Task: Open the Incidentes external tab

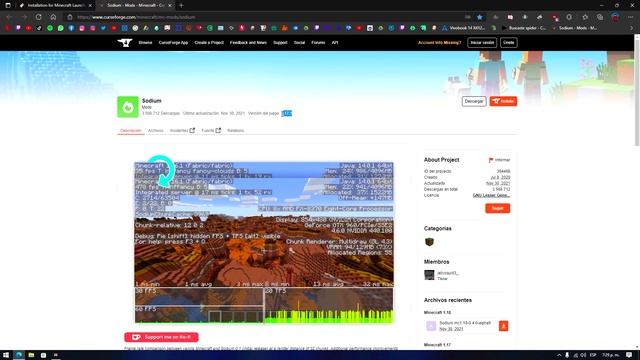Action: pyautogui.click(x=182, y=131)
